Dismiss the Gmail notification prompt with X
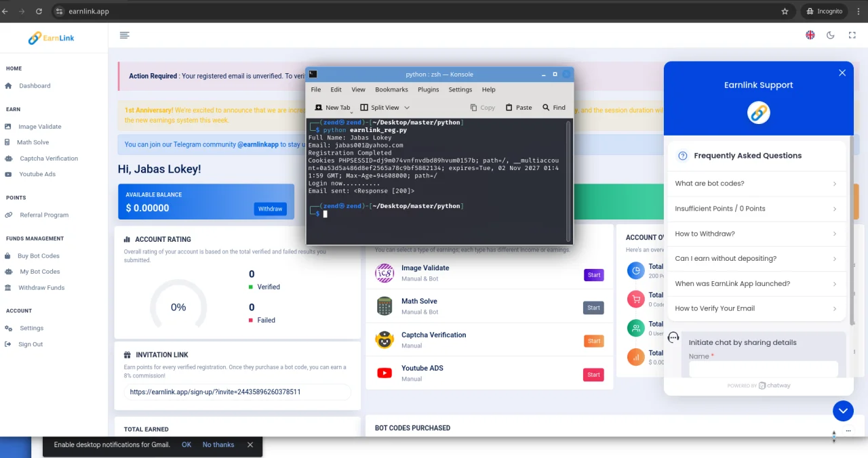Viewport: 868px width, 458px height. (250, 445)
